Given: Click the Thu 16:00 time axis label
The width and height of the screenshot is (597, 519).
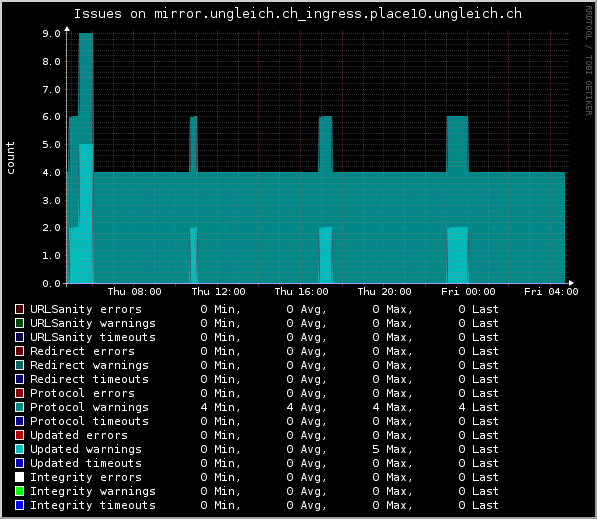Looking at the screenshot, I should coord(302,292).
